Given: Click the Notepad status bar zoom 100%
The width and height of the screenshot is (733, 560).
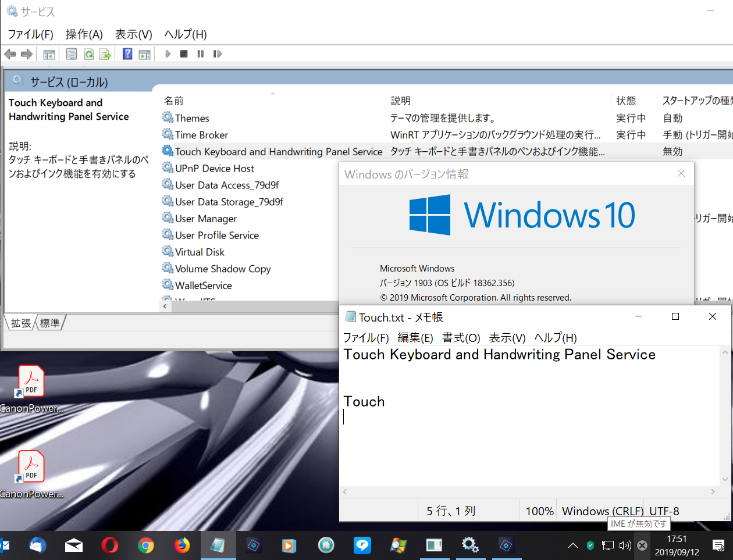Looking at the screenshot, I should [539, 511].
